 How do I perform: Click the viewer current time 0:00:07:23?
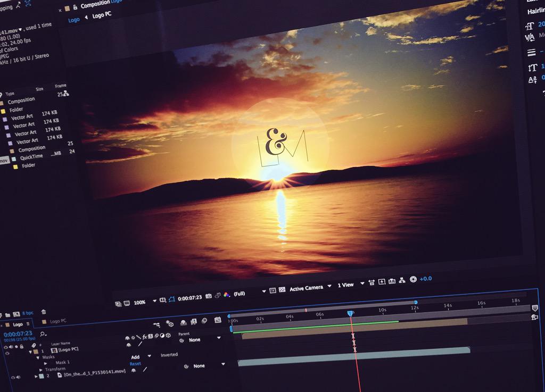point(189,298)
